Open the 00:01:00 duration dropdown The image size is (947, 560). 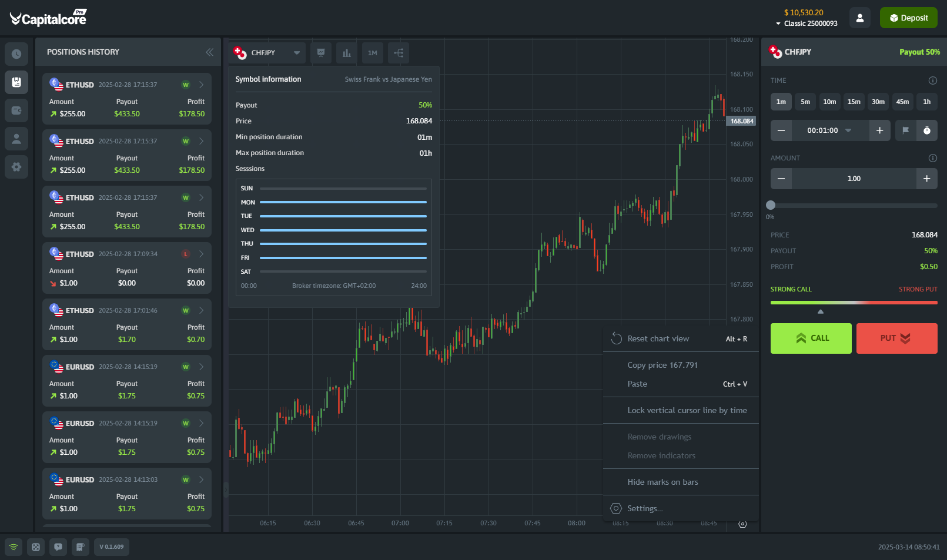830,130
